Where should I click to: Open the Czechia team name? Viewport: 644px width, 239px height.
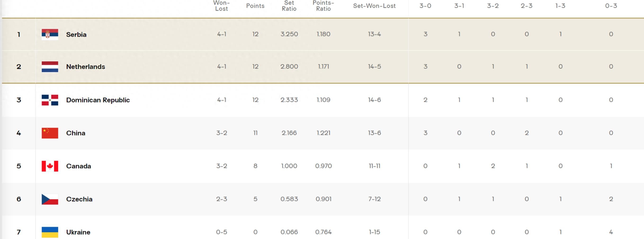click(x=79, y=199)
